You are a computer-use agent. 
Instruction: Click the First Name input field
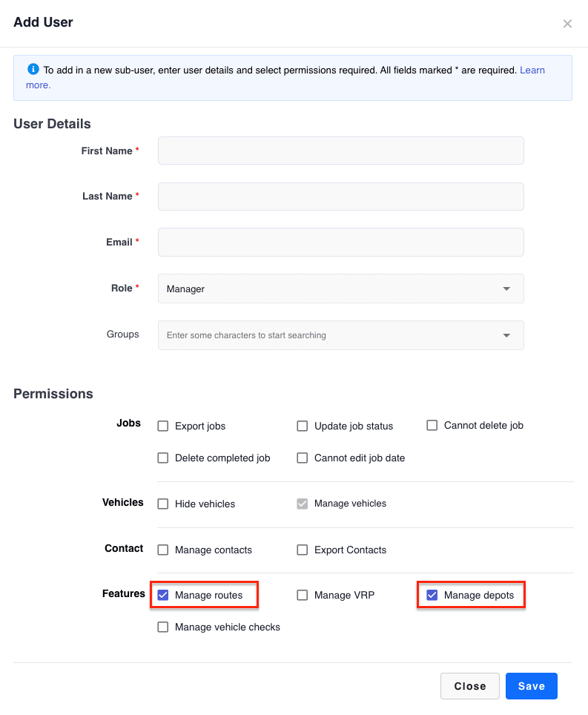click(x=340, y=151)
